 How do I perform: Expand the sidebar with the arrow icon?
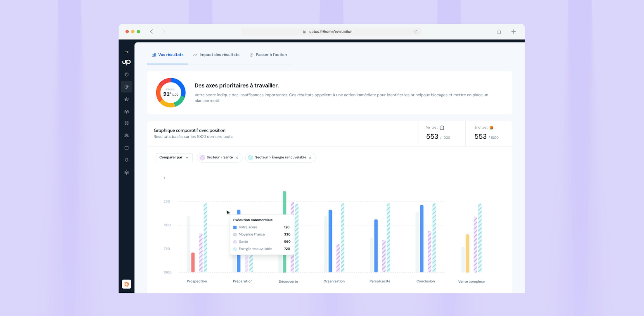click(x=126, y=52)
